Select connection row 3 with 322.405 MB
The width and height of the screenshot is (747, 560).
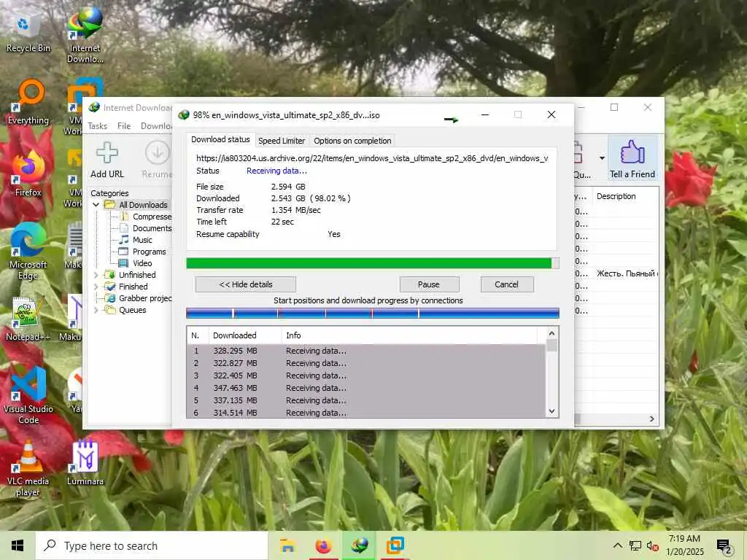click(x=366, y=376)
